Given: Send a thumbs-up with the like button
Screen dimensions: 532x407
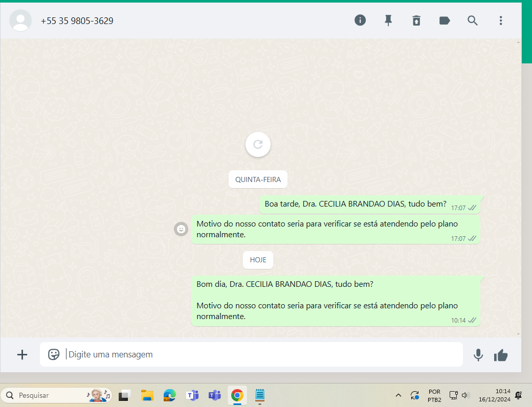Looking at the screenshot, I should point(501,355).
